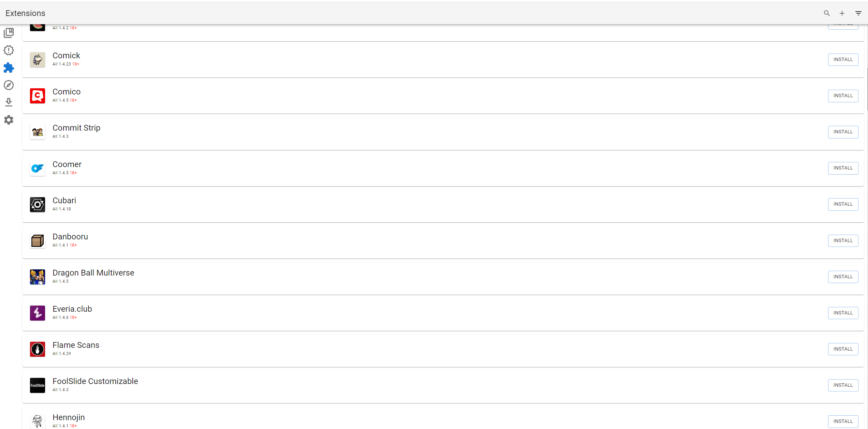Install the Comico extension
868x429 pixels.
point(843,96)
